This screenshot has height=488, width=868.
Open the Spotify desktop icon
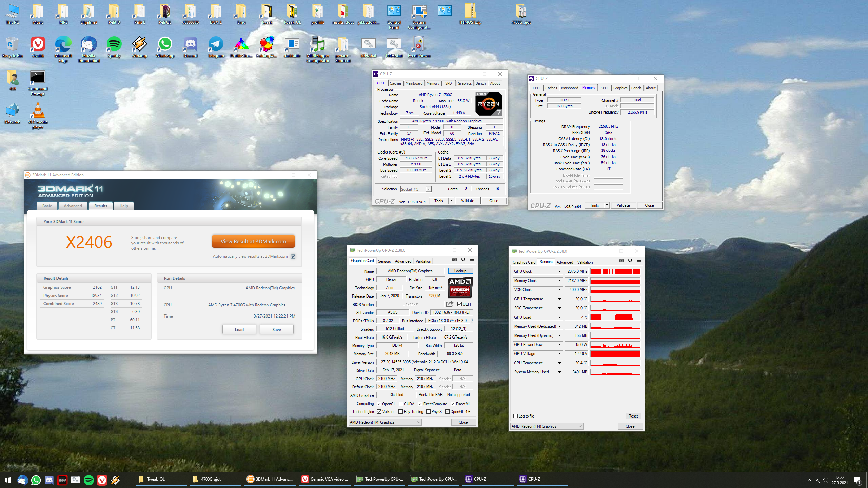click(114, 47)
